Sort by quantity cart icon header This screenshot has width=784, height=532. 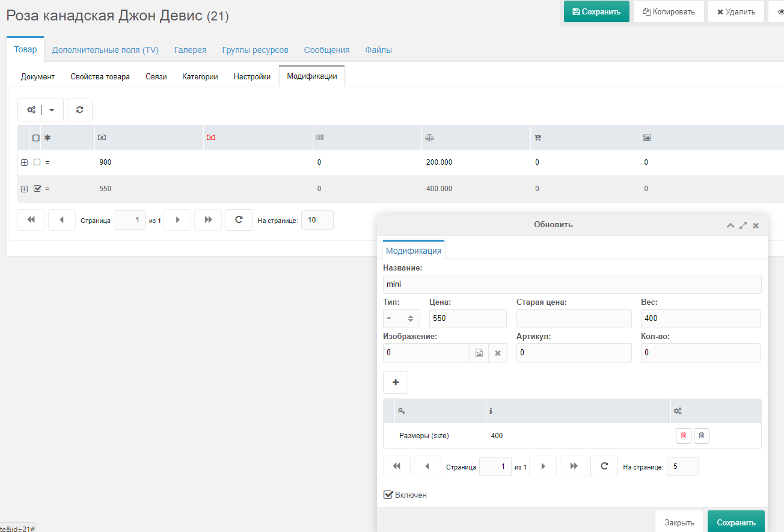(537, 138)
